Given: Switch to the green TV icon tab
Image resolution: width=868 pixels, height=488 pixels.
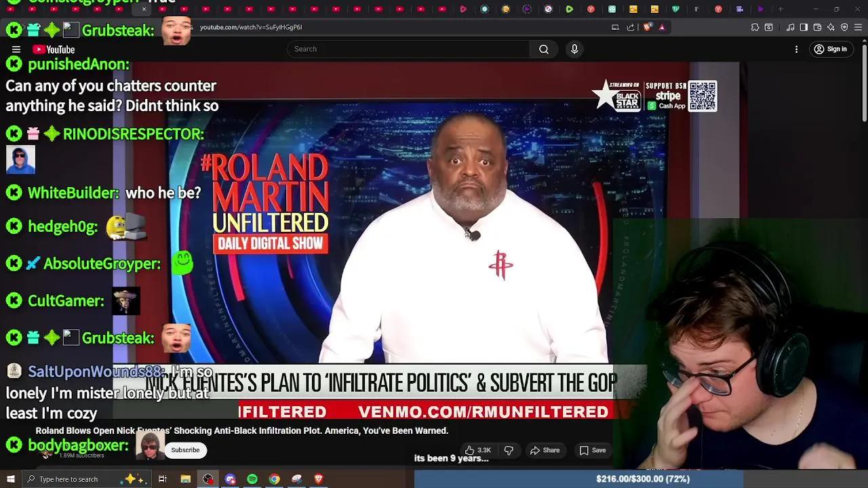Looking at the screenshot, I should (x=675, y=9).
